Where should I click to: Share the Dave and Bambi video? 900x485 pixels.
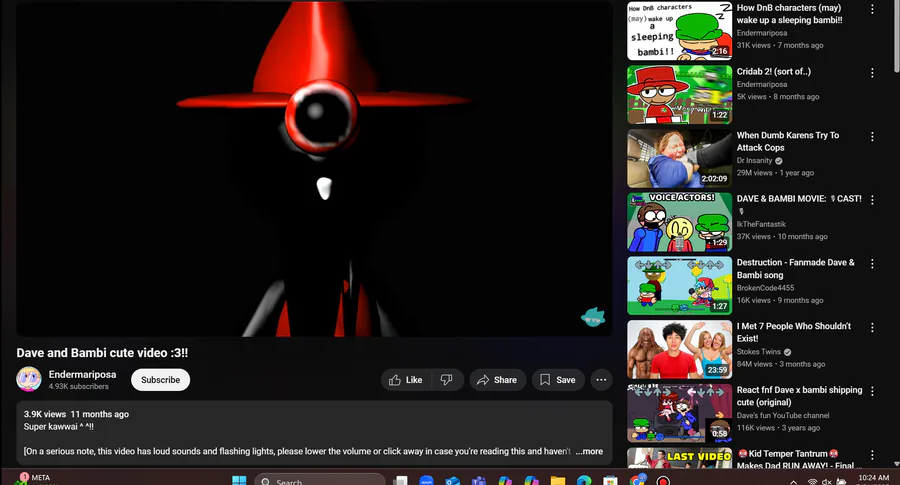coord(498,380)
